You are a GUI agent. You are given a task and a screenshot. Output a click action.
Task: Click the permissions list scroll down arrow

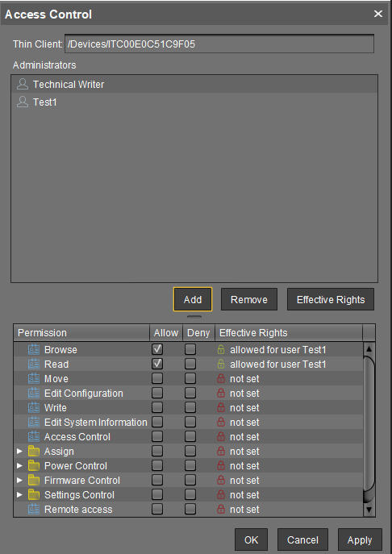click(x=369, y=510)
